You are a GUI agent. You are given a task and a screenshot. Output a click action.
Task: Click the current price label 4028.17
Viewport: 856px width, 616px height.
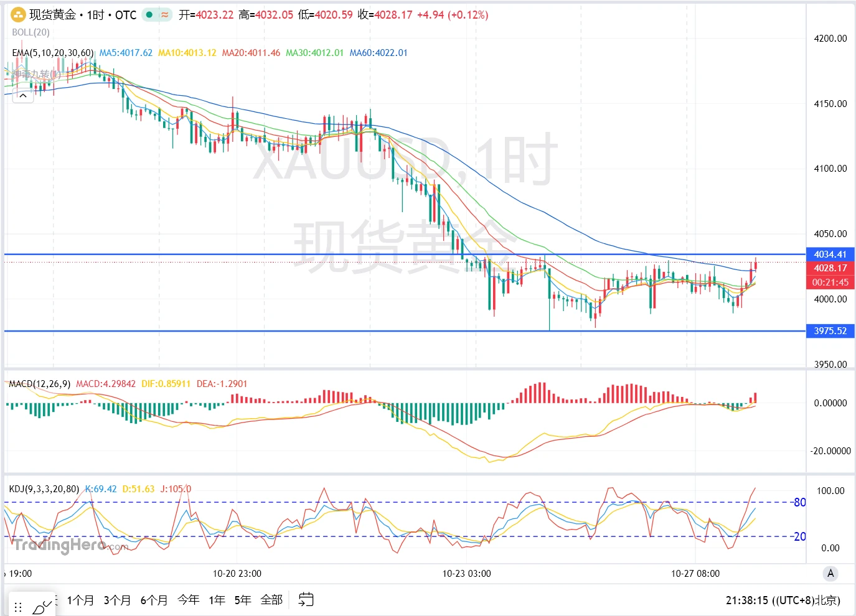coord(830,268)
